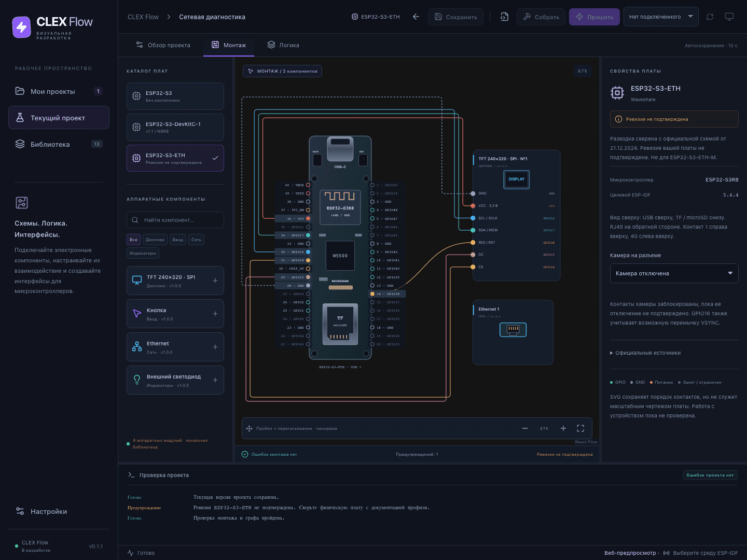The image size is (747, 560).
Task: Zoom in the canvas with plus
Action: [563, 428]
